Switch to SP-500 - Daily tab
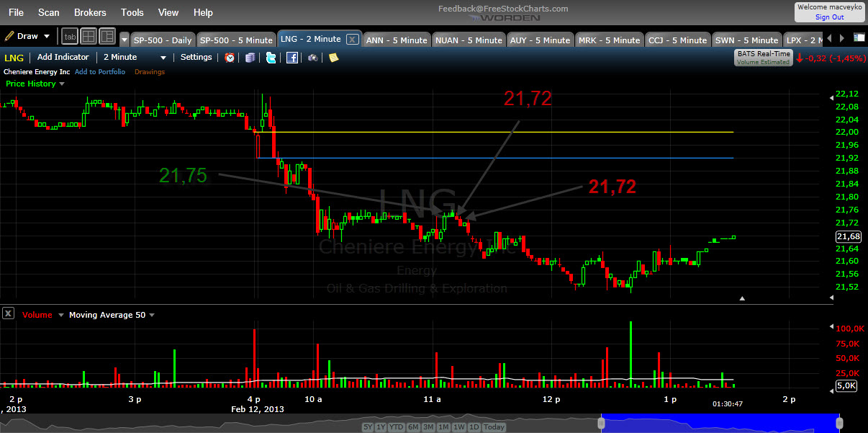This screenshot has width=868, height=433. [162, 40]
